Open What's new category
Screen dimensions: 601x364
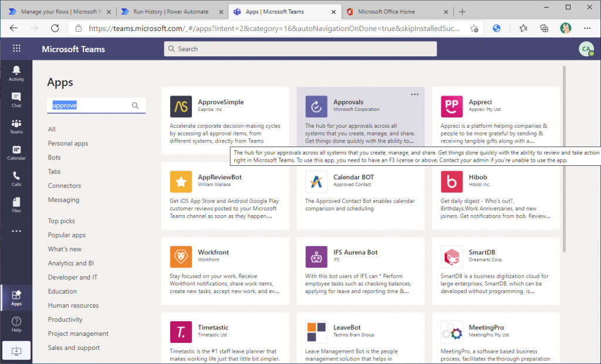[x=65, y=249]
